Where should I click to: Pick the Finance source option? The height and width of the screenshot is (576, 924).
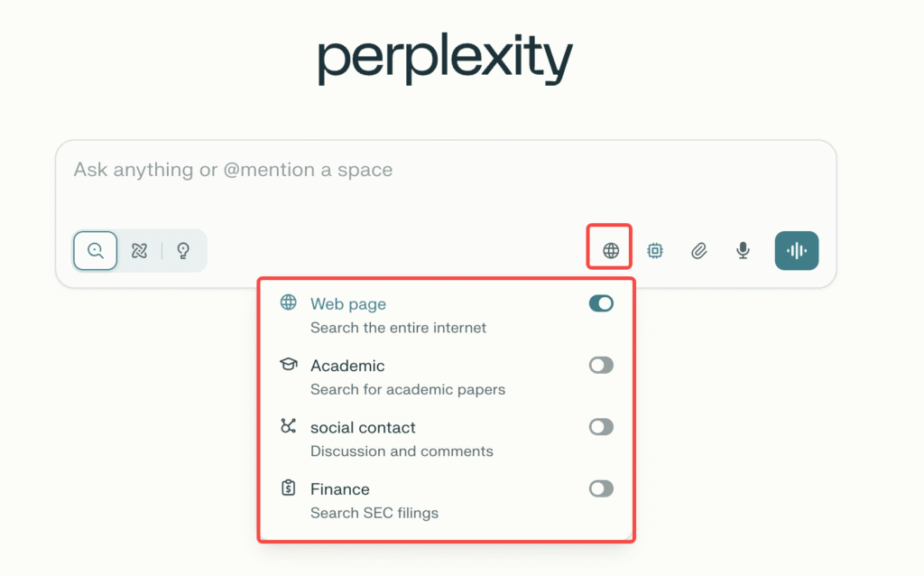click(340, 489)
